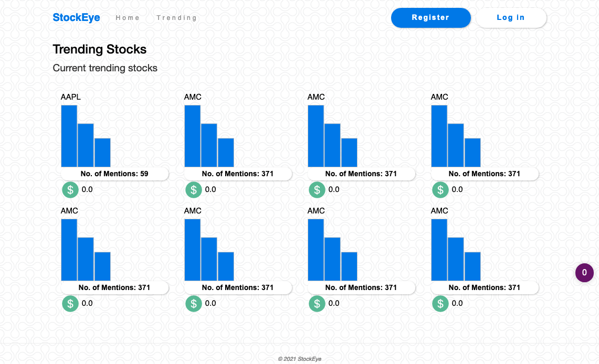Image resolution: width=599 pixels, height=364 pixels.
Task: Click the dollar icon of the first bottom-row card
Action: [x=70, y=304]
